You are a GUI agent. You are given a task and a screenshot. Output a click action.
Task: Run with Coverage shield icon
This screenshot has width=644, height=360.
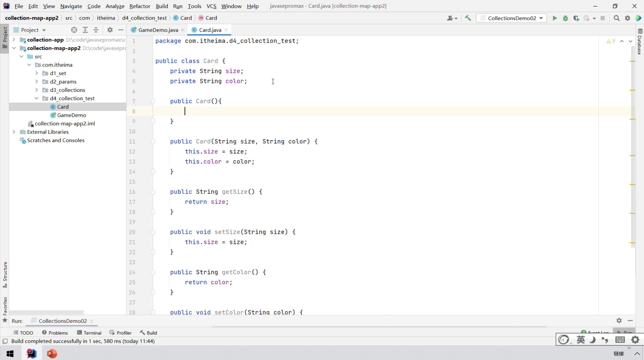coord(576,18)
